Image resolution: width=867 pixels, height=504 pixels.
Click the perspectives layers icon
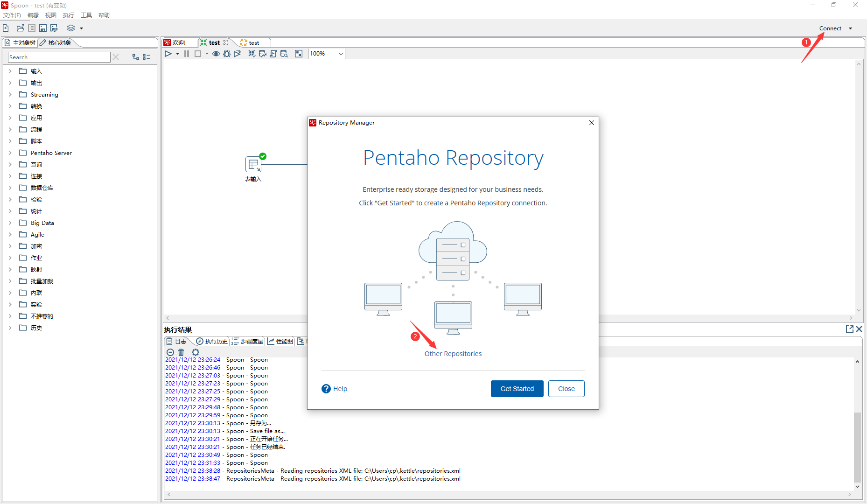[x=71, y=28]
